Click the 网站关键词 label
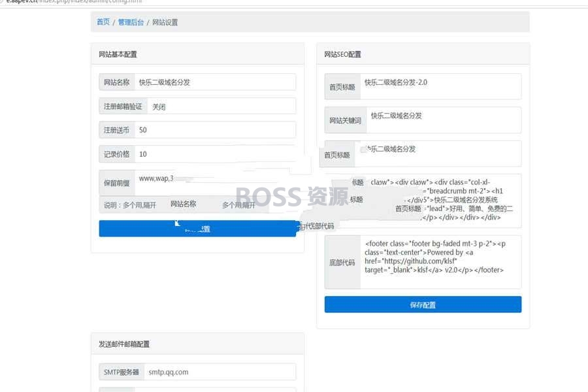The height and width of the screenshot is (392, 588). tap(345, 120)
